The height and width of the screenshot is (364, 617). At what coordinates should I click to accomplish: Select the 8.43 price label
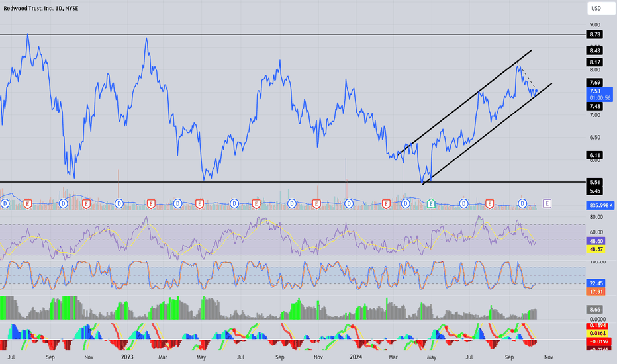[x=594, y=50]
